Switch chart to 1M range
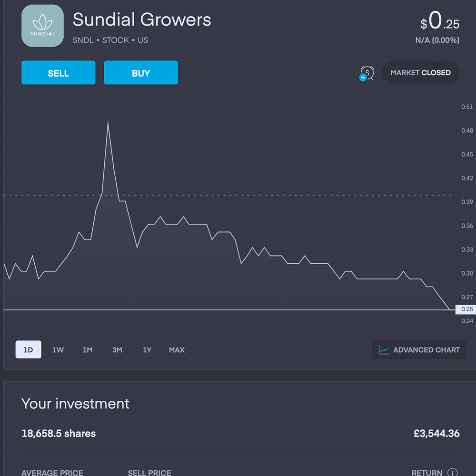 pos(88,350)
